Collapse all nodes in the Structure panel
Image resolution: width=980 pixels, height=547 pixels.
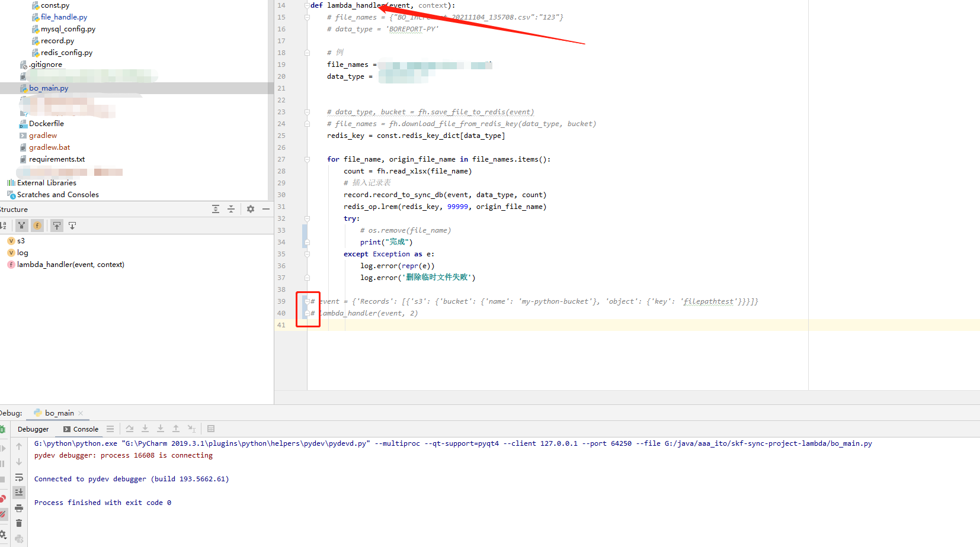point(231,209)
